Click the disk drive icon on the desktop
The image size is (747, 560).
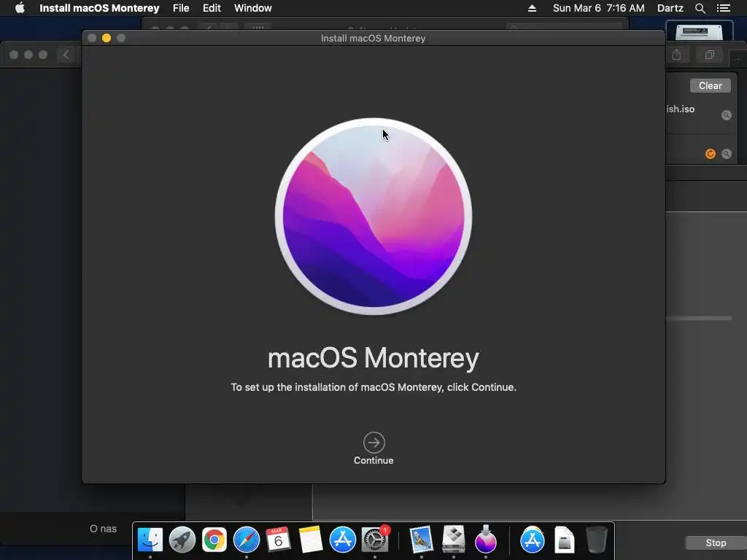coord(699,31)
